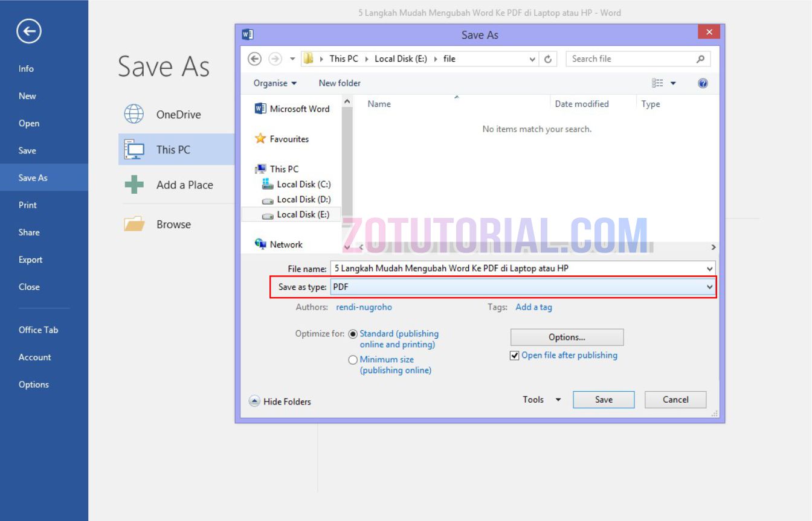The height and width of the screenshot is (521, 812).
Task: Click the Save button in the dialog
Action: (604, 400)
